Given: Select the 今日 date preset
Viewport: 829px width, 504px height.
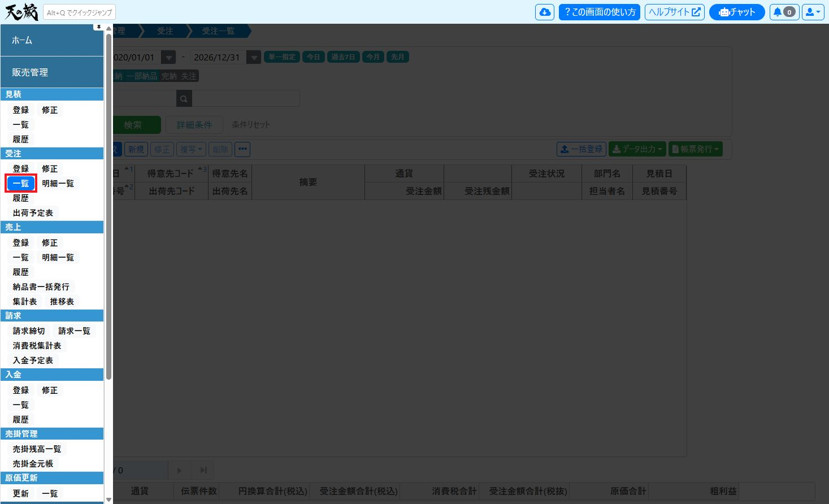Looking at the screenshot, I should pyautogui.click(x=314, y=57).
